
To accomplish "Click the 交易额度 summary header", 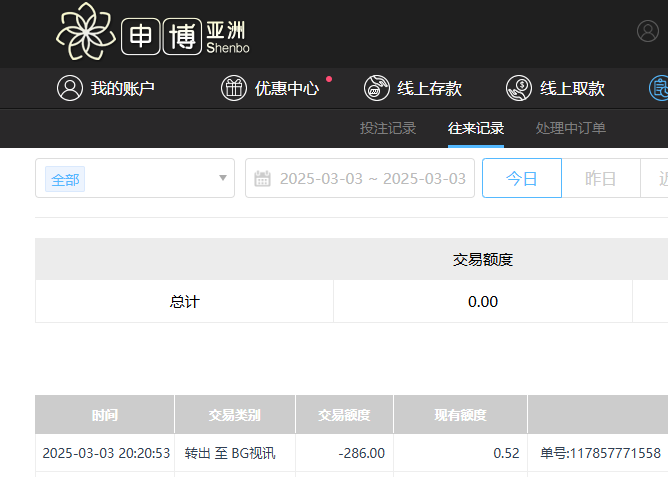I will tap(483, 259).
